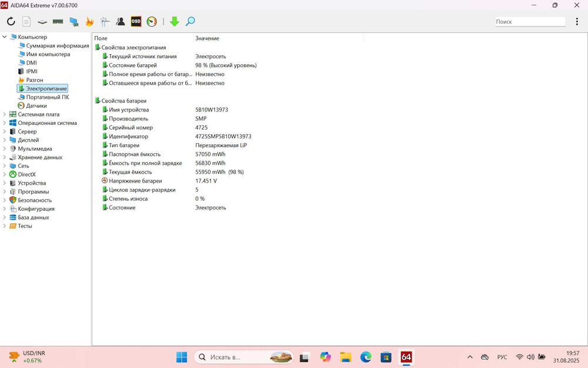This screenshot has height=368, width=588.
Task: Click the blue monitor GPGPU benchmark icon
Action: coord(73,22)
